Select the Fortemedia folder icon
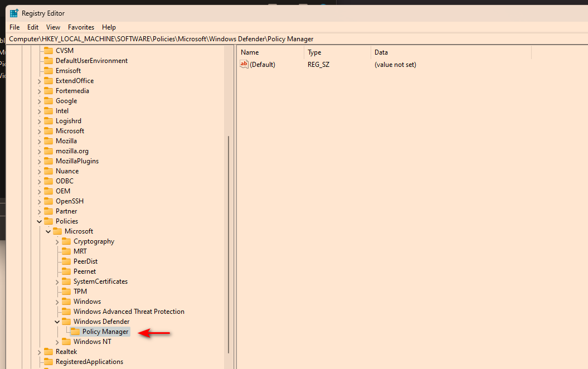Viewport: 588px width, 369px height. 48,91
